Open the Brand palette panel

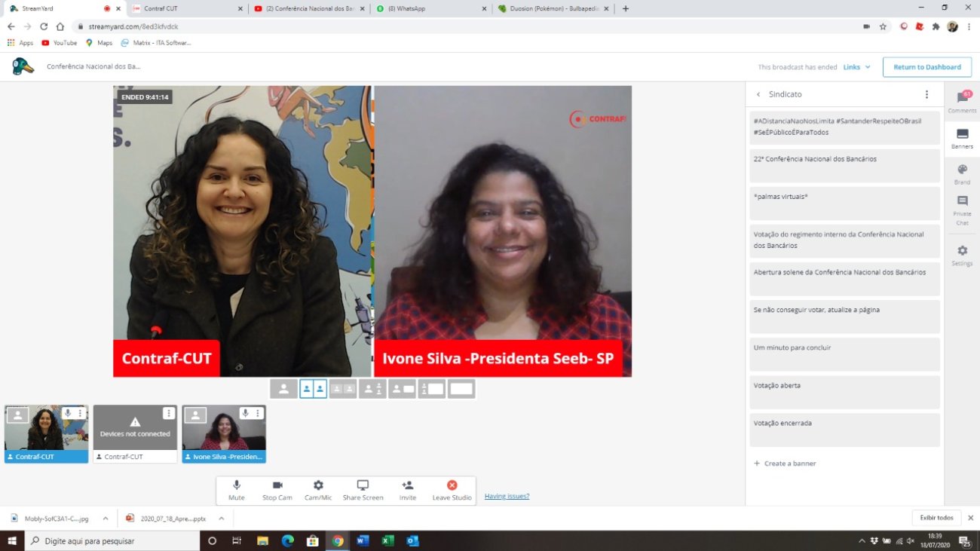coord(962,173)
